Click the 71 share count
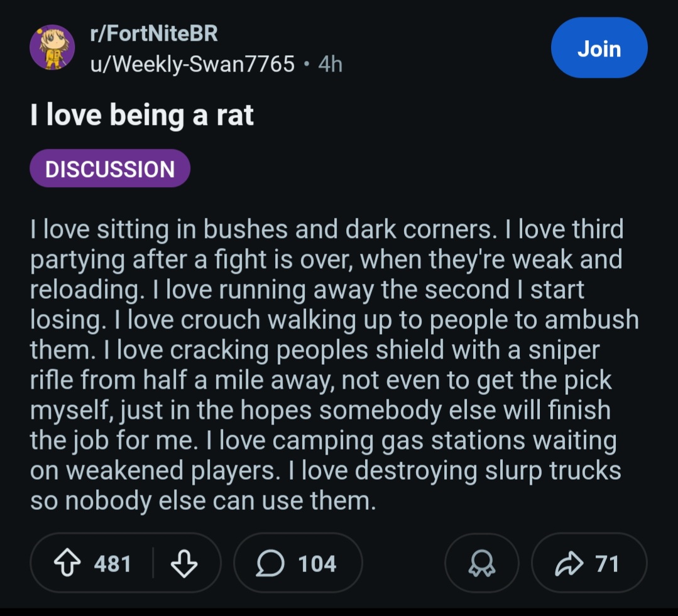Viewport: 678px width, 616px height. pos(606,563)
